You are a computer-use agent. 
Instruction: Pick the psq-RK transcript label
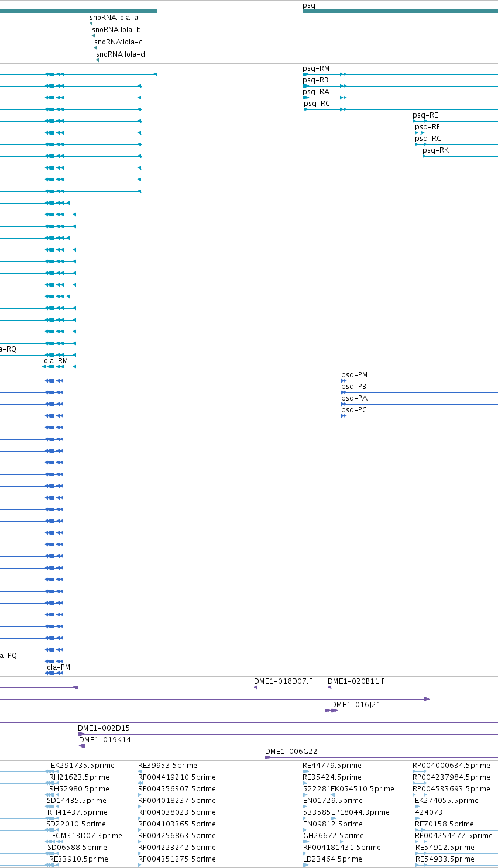435,150
